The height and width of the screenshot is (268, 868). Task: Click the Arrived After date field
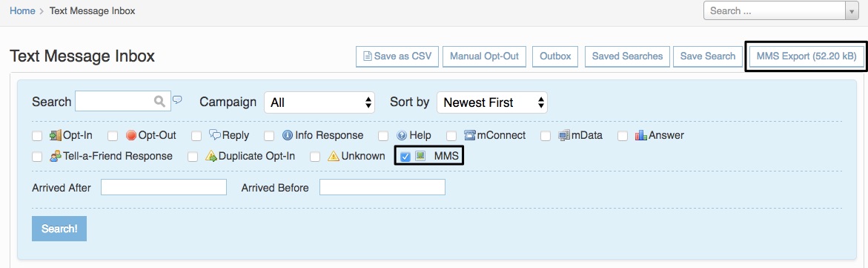[x=164, y=188]
